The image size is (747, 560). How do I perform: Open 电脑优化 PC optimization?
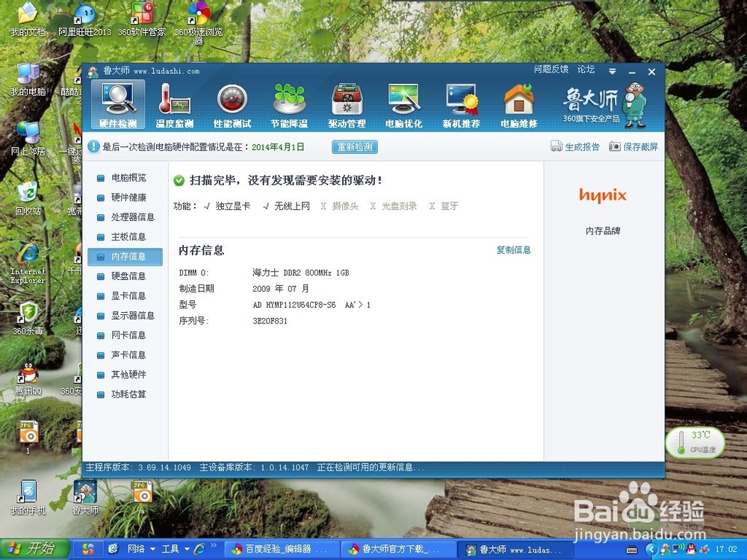404,106
